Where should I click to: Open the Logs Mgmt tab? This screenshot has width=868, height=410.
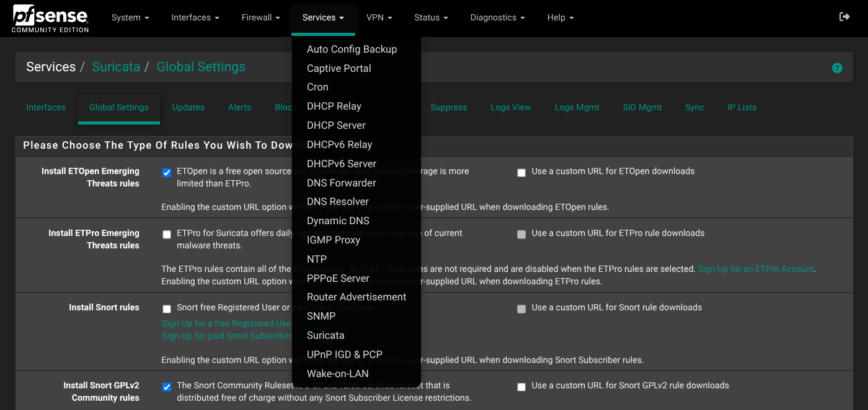click(577, 107)
